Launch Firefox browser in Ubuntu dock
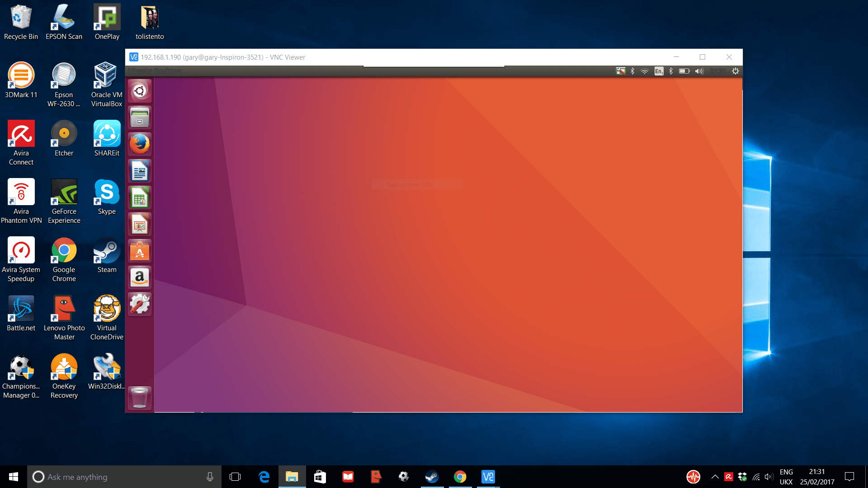 (140, 143)
